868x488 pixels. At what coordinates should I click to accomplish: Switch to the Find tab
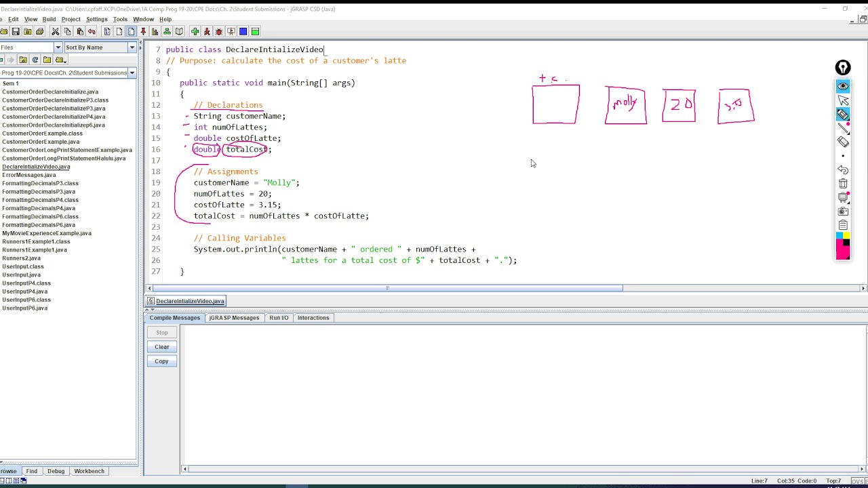click(31, 471)
